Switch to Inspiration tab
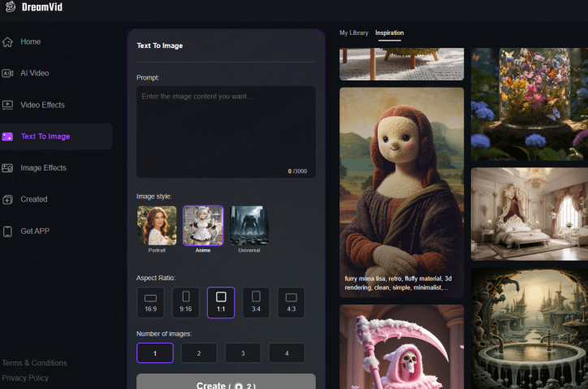The height and width of the screenshot is (389, 588). pyautogui.click(x=389, y=33)
